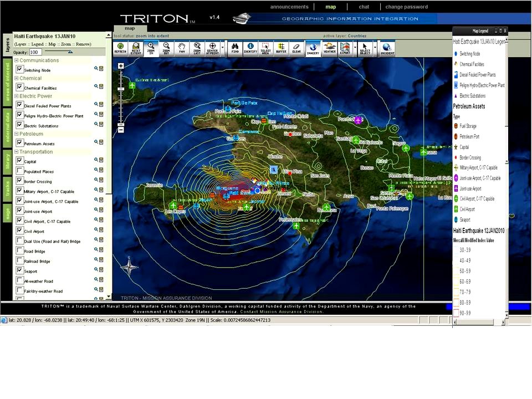Click the Buffer tool
This screenshot has height=399, width=532.
click(x=282, y=48)
